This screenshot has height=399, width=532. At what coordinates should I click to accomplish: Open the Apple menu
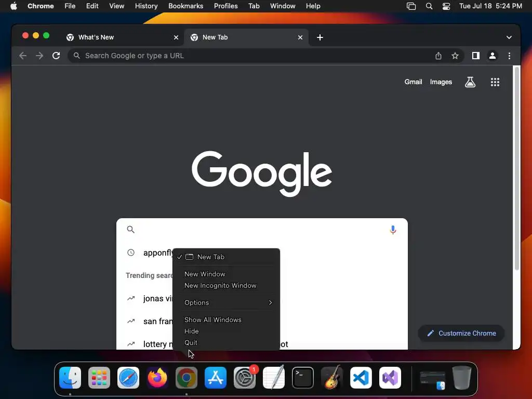click(x=14, y=6)
